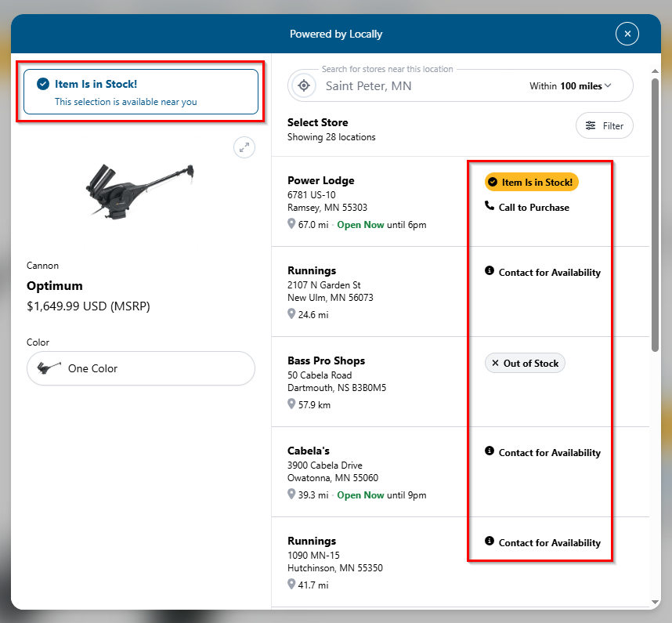Click the scrollbar down arrow
The height and width of the screenshot is (623, 672).
tap(655, 603)
